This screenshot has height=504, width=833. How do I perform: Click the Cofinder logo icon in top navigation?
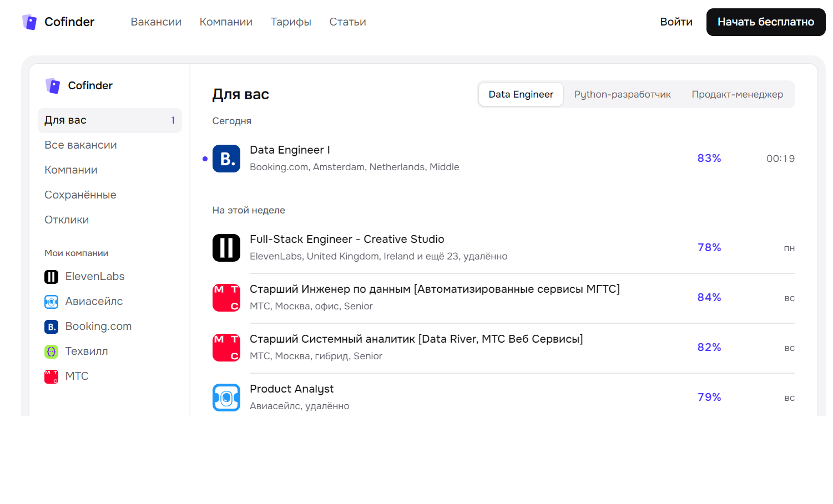[x=29, y=22]
